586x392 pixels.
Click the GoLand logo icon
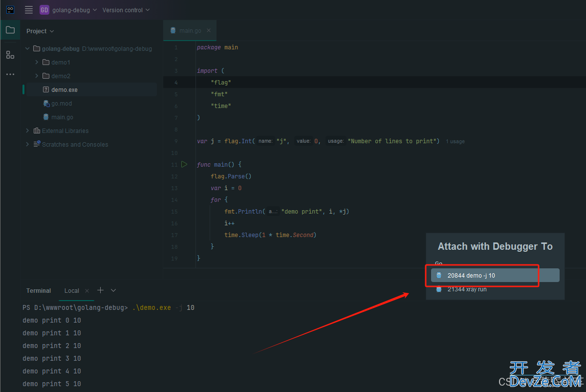coord(10,10)
